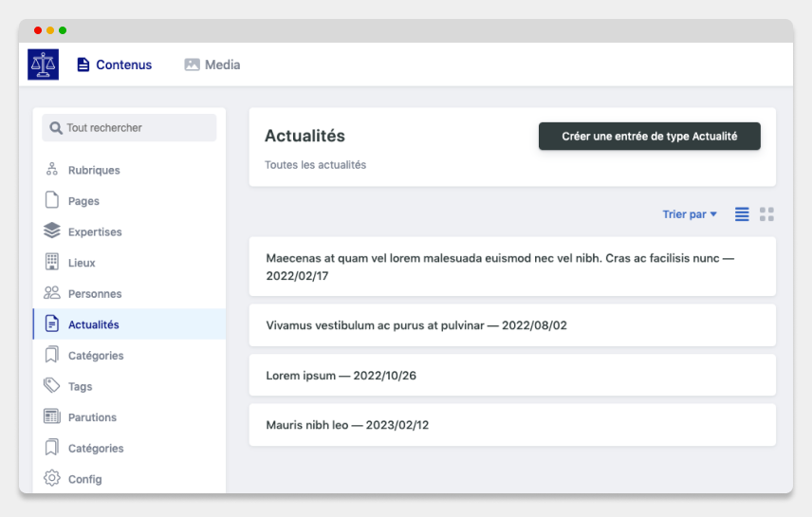Open the Personnes people icon
Screen dimensions: 812x517
52,293
